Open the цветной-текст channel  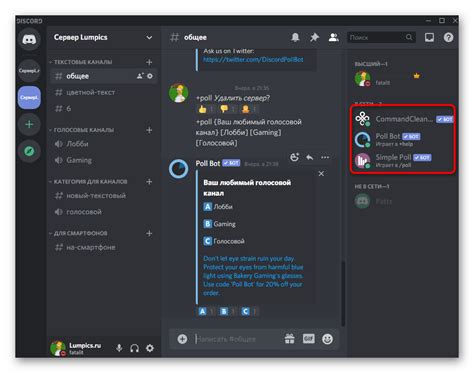(104, 92)
